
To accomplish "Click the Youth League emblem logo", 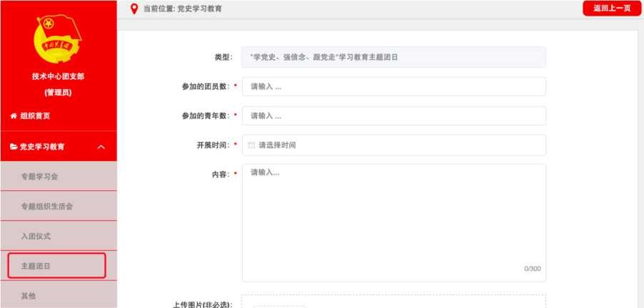I will coord(59,39).
